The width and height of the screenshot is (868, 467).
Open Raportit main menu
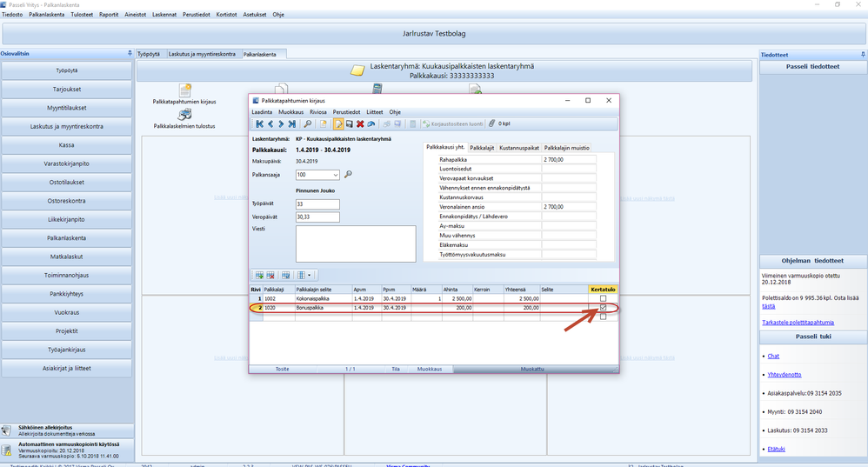coord(109,15)
